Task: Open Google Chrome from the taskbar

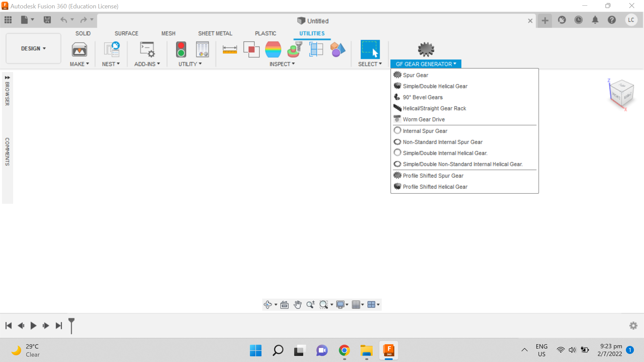Action: click(344, 351)
